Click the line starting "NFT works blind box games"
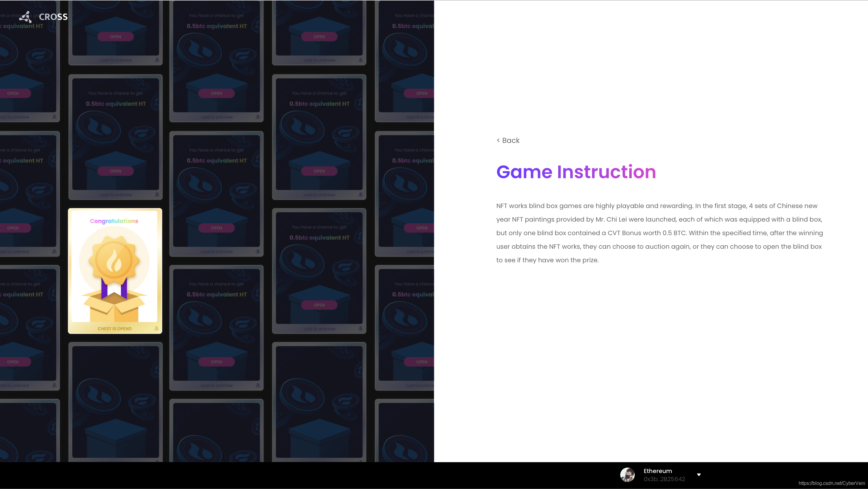The image size is (868, 489). (x=657, y=206)
